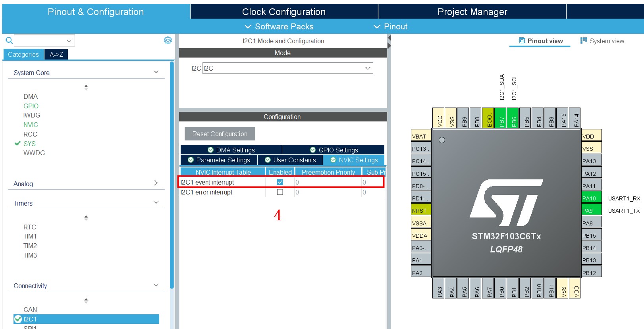Switch to Project Manager tab
Screen dimensions: 644x329
tap(472, 12)
